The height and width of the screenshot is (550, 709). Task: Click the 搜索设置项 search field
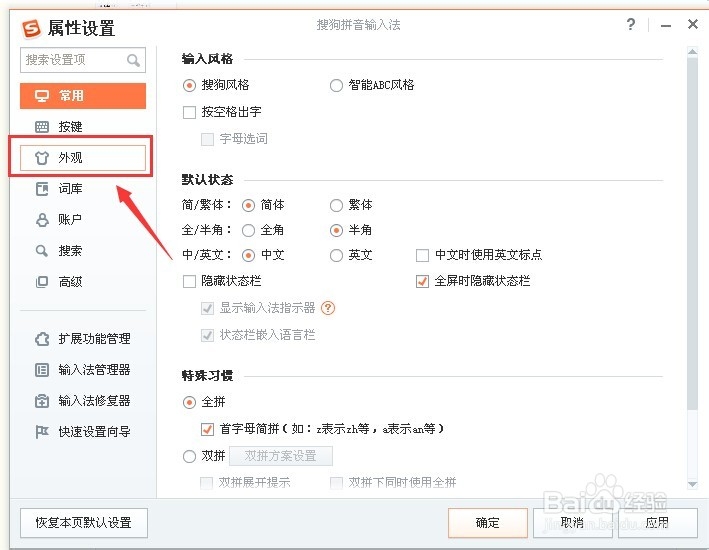(72, 60)
